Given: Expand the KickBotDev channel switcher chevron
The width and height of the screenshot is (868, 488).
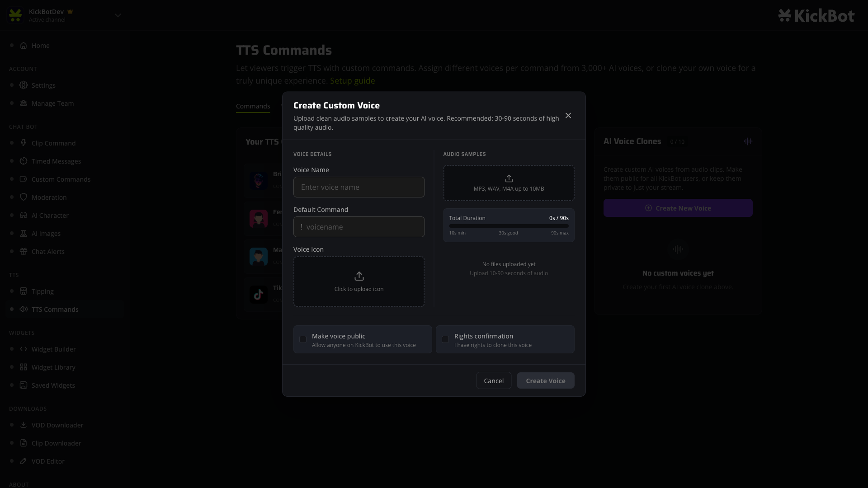Looking at the screenshot, I should pos(118,15).
